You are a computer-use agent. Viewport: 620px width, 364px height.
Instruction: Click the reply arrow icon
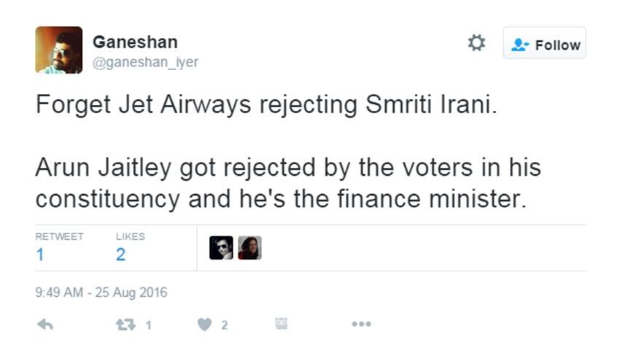(x=45, y=325)
